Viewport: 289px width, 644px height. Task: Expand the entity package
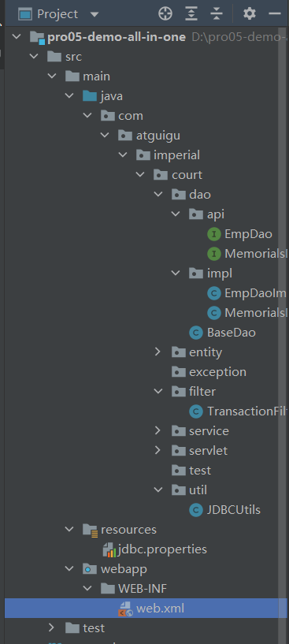tap(157, 352)
